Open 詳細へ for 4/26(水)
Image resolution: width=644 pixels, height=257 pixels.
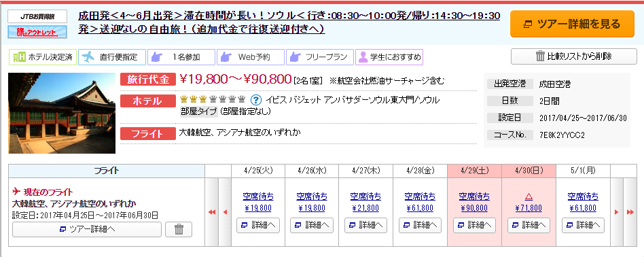coord(312,225)
